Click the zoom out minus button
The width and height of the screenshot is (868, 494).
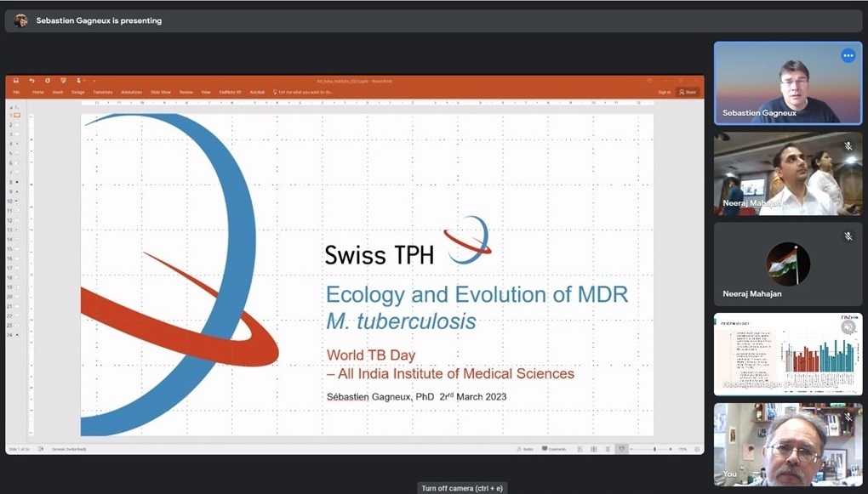pyautogui.click(x=632, y=449)
